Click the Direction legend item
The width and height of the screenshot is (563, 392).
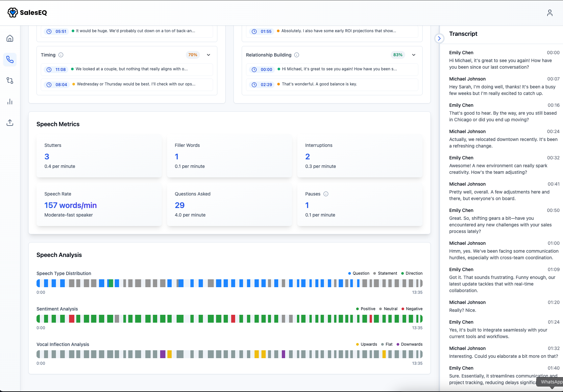click(x=412, y=273)
